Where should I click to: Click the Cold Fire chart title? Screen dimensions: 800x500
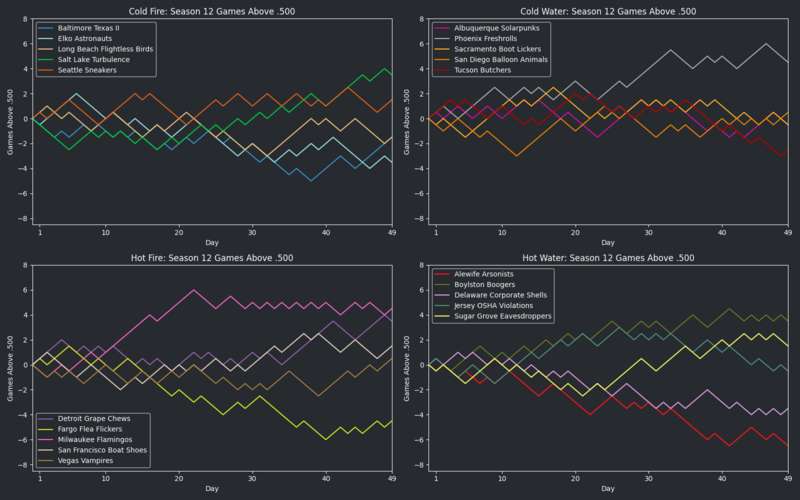click(212, 11)
